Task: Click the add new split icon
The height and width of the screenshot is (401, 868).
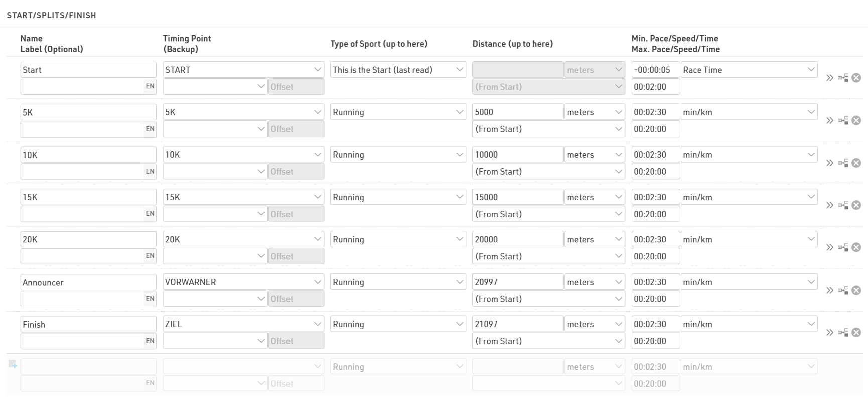Action: click(x=13, y=364)
